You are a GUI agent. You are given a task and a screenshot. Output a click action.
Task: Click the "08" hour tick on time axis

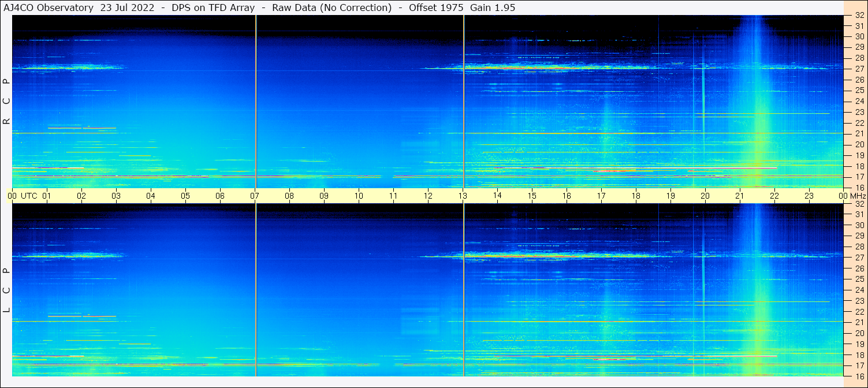[x=289, y=196]
